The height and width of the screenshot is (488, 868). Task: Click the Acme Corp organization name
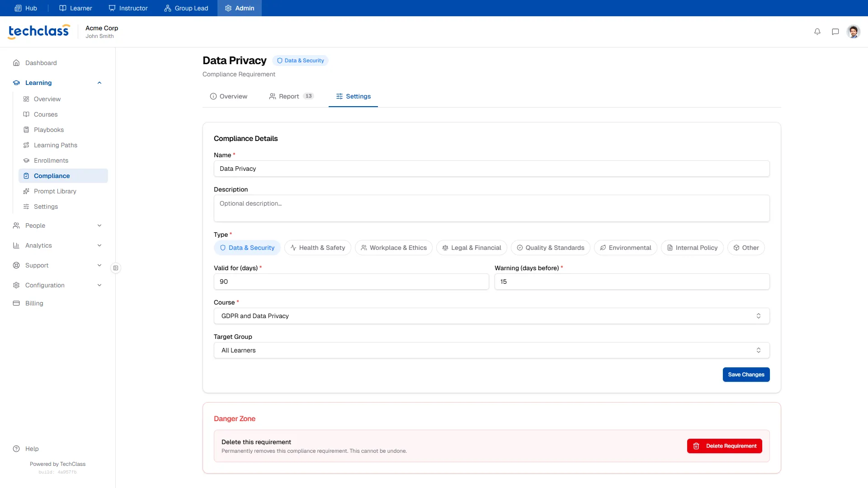(x=102, y=28)
